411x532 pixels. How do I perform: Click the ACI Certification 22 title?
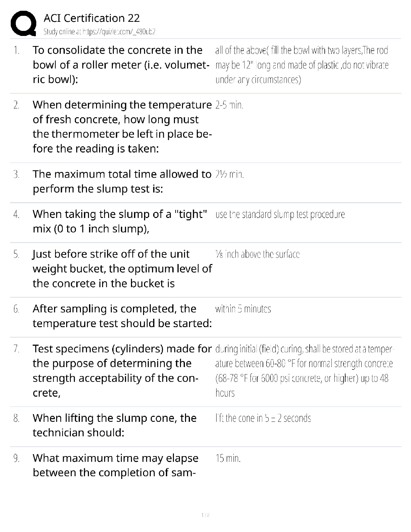coord(92,18)
